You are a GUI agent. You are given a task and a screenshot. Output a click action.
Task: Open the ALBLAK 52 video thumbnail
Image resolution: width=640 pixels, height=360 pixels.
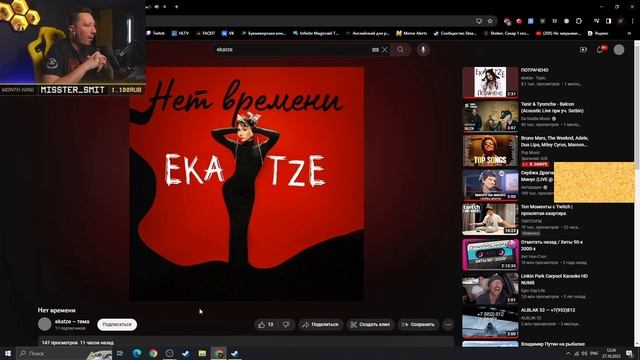tap(490, 322)
